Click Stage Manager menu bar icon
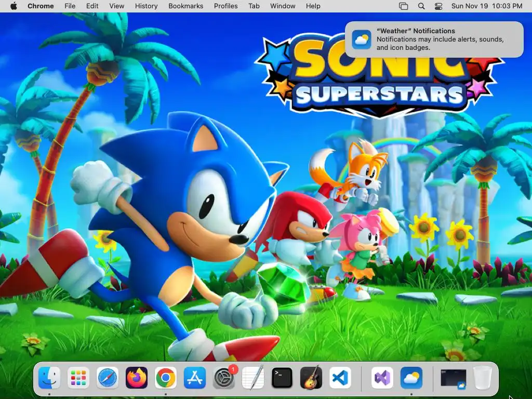Image resolution: width=532 pixels, height=399 pixels. (x=403, y=6)
